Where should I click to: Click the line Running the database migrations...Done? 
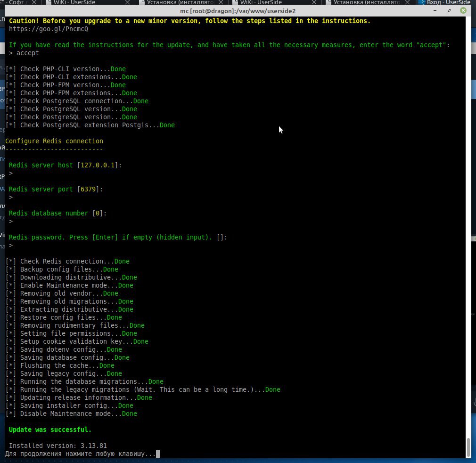pyautogui.click(x=84, y=381)
